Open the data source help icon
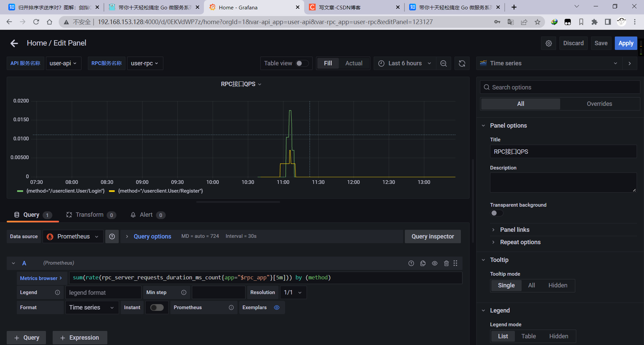 click(112, 236)
